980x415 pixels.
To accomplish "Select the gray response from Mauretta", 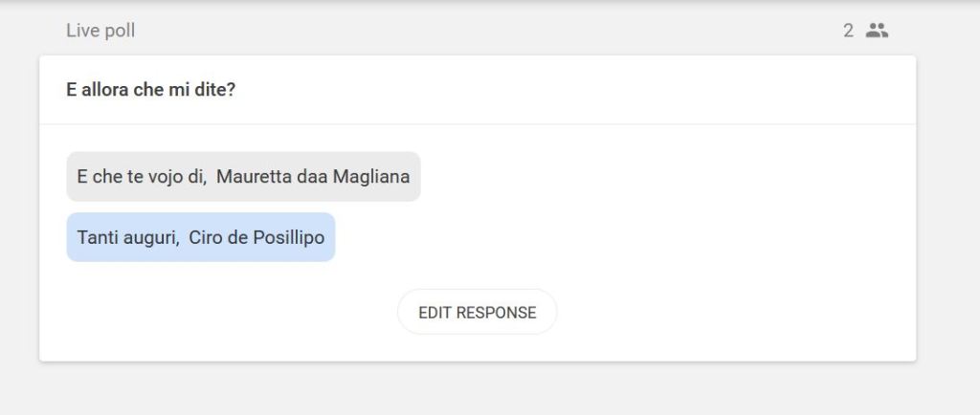I will click(243, 177).
